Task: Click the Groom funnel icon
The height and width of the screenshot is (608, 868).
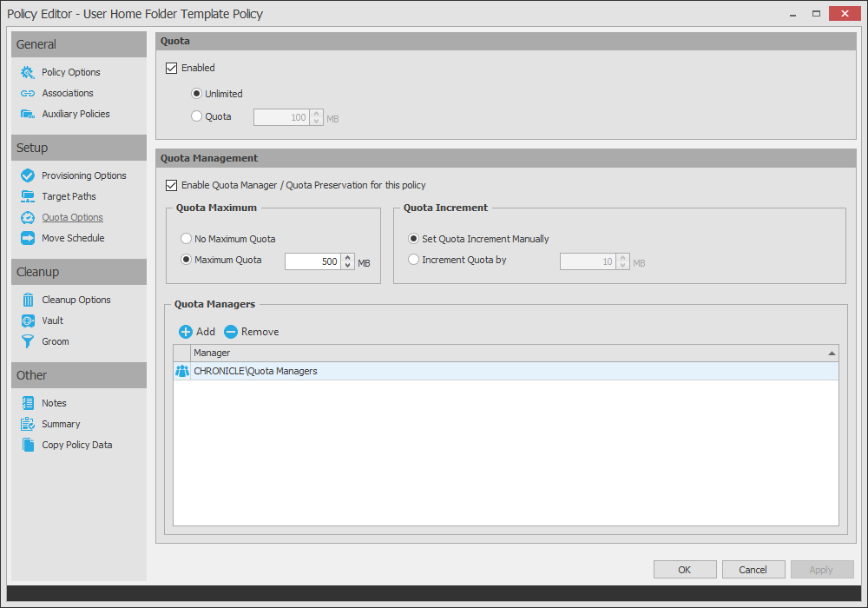Action: click(28, 341)
